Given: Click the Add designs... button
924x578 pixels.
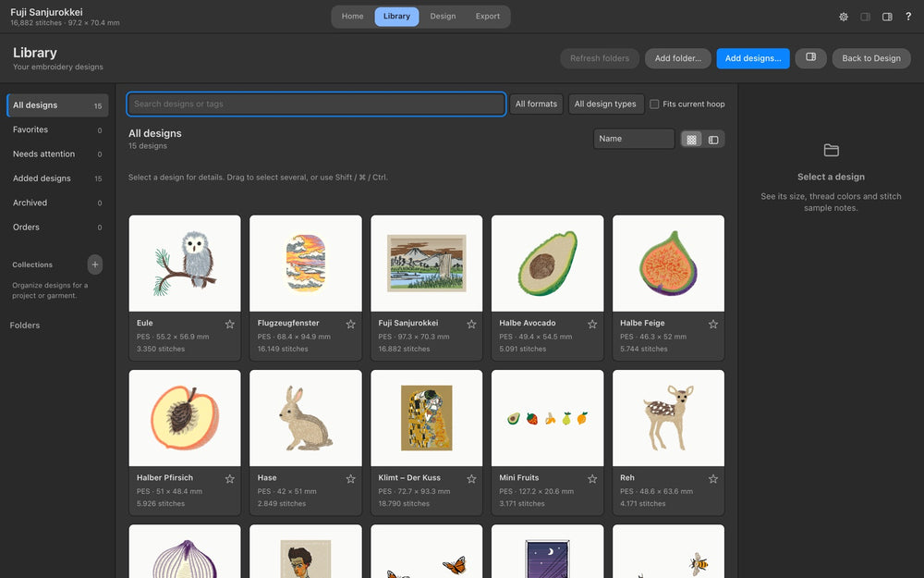Looking at the screenshot, I should click(752, 57).
